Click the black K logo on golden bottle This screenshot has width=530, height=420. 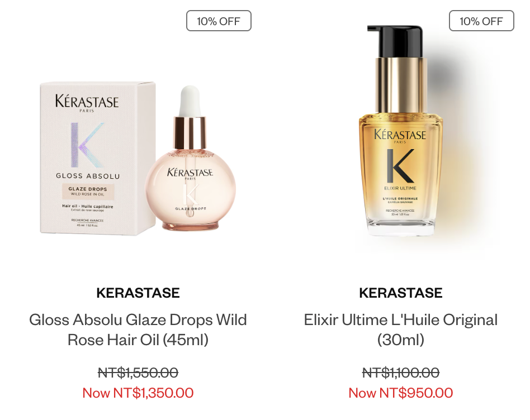pyautogui.click(x=400, y=165)
